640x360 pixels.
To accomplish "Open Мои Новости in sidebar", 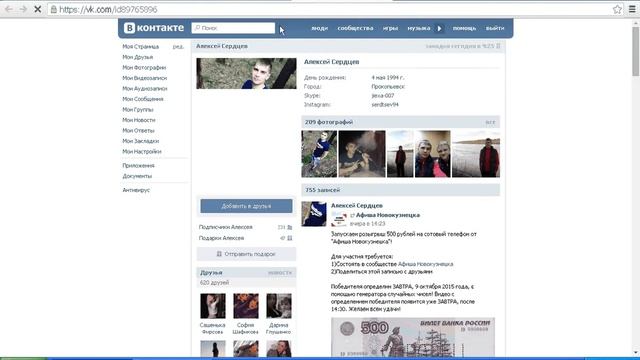I will [139, 120].
